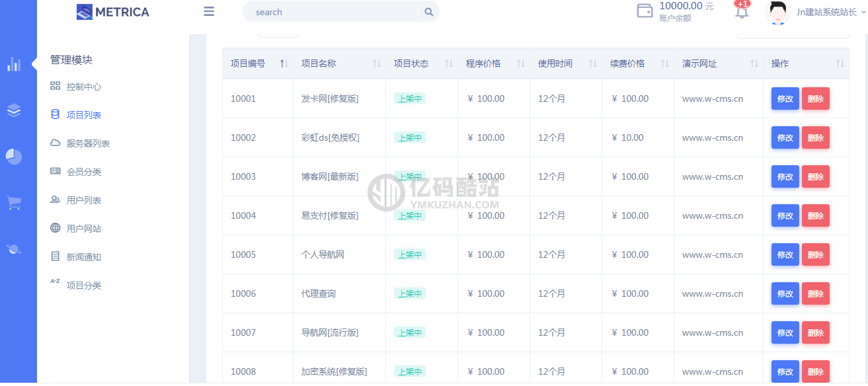Screen dimensions: 868x386
Task: Go to 服务器列表 menu item
Action: click(x=88, y=143)
